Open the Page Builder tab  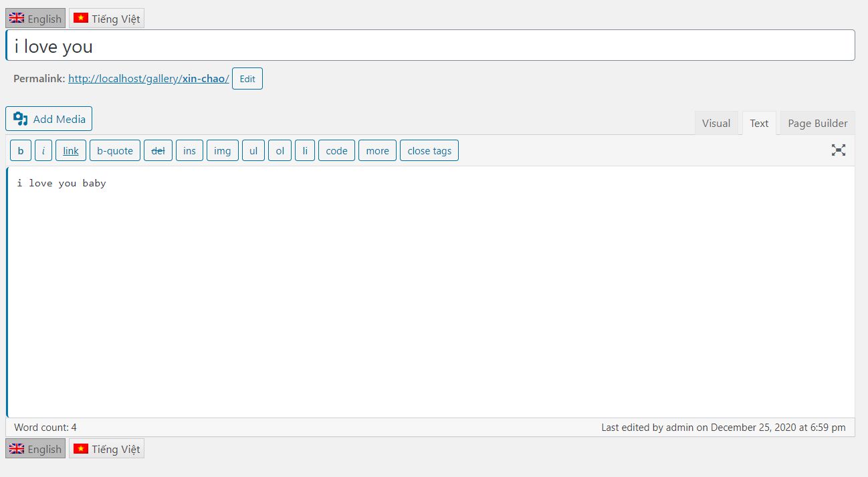[x=817, y=124]
